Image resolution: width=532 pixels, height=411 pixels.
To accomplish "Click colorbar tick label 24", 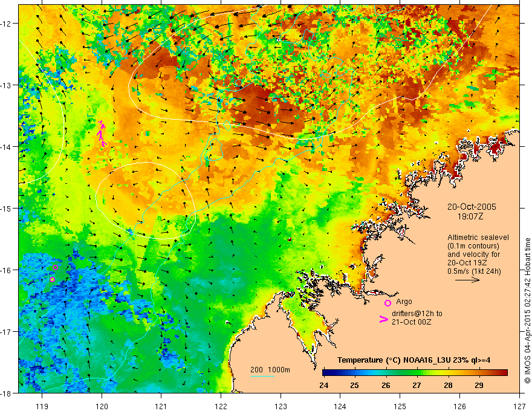I will click(x=324, y=386).
